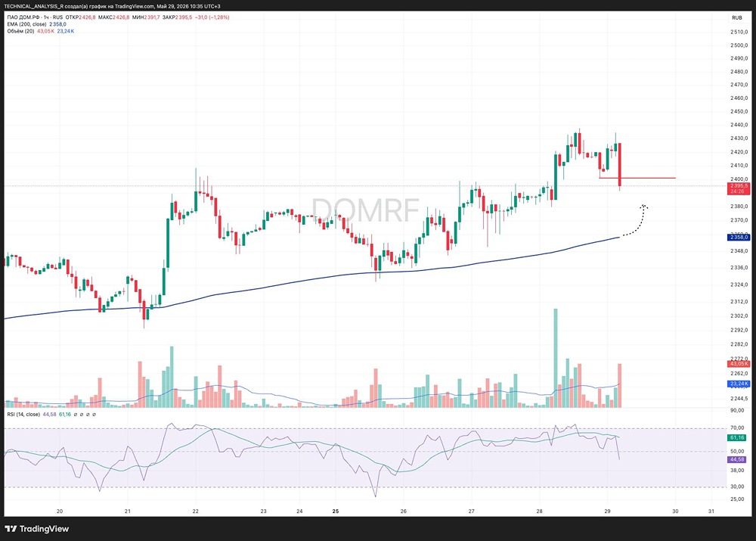Click the purple 44,58 RSI axis tag
The width and height of the screenshot is (756, 541).
[x=737, y=459]
